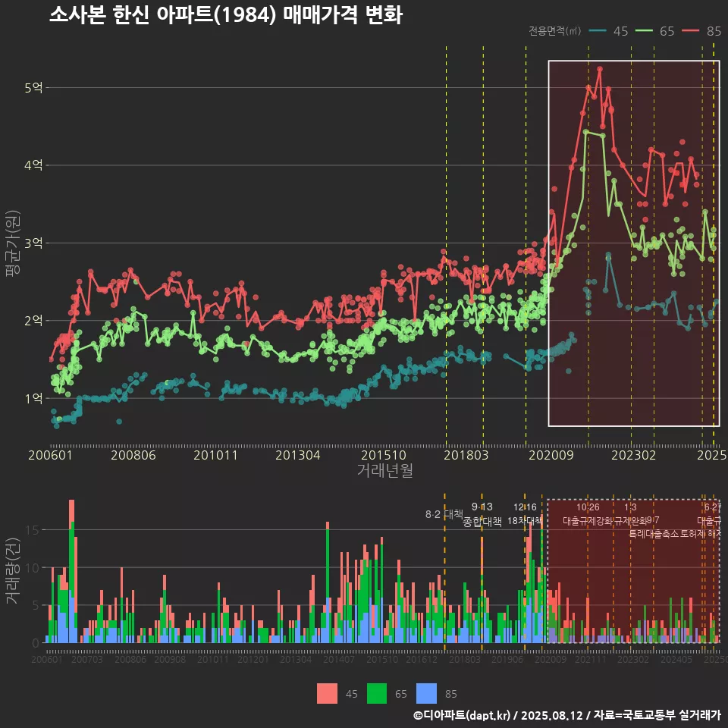The image size is (728, 728).
Task: Click the 9·13 date annotation
Action: tap(482, 507)
